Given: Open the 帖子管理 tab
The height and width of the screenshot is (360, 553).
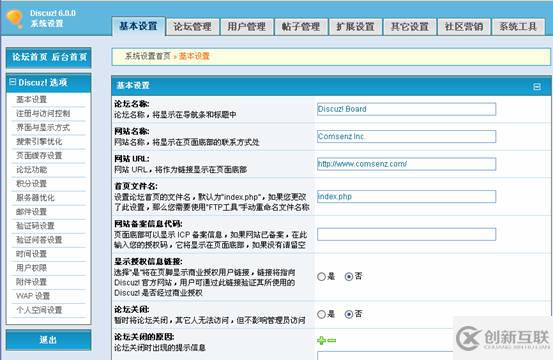Looking at the screenshot, I should [301, 27].
